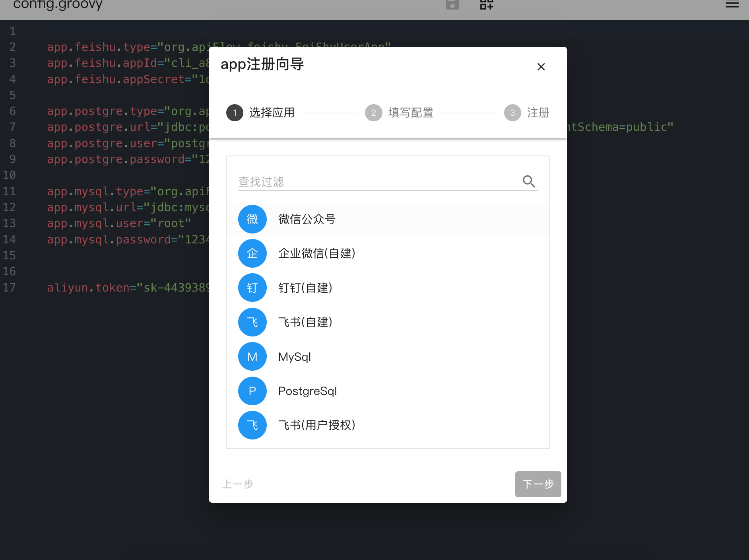Close the app注册向导 dialog

[541, 67]
